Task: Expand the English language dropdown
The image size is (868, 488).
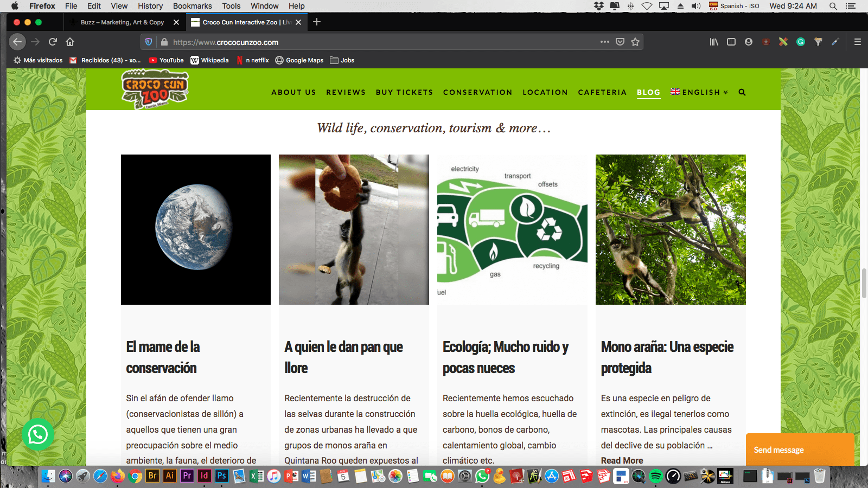Action: point(699,92)
